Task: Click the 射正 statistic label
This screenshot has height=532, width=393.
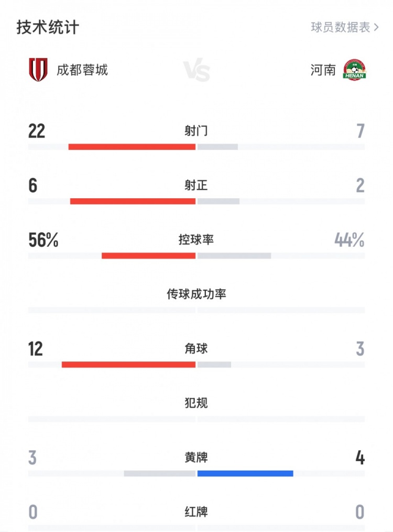Action: 196,185
